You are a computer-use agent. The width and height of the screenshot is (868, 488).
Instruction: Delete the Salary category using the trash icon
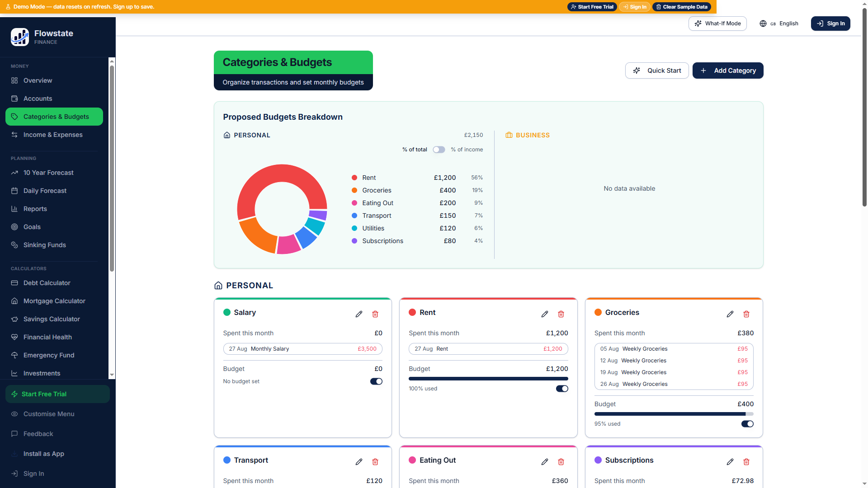[x=375, y=314]
